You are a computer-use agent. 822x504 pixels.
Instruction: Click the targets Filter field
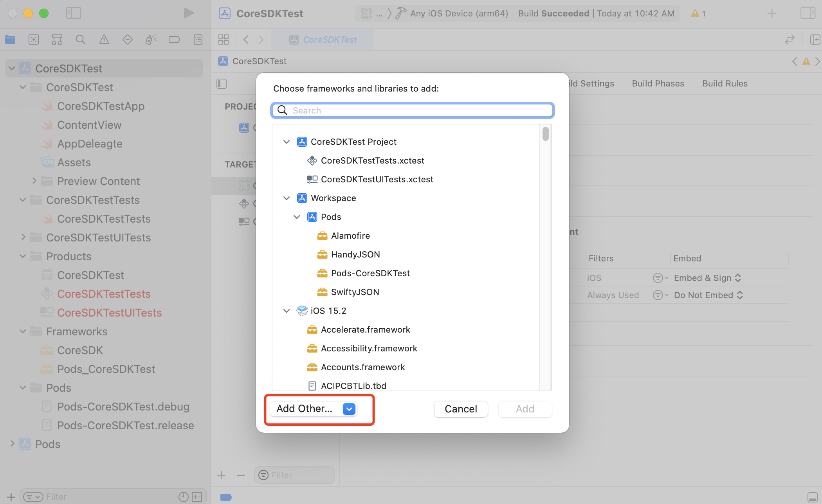click(295, 475)
